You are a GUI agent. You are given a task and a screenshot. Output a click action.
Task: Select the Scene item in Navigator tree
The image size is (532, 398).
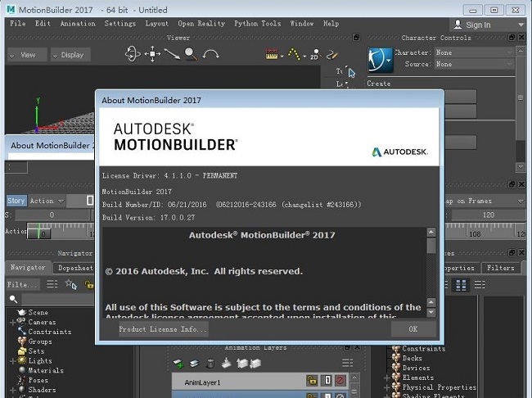[x=38, y=313]
